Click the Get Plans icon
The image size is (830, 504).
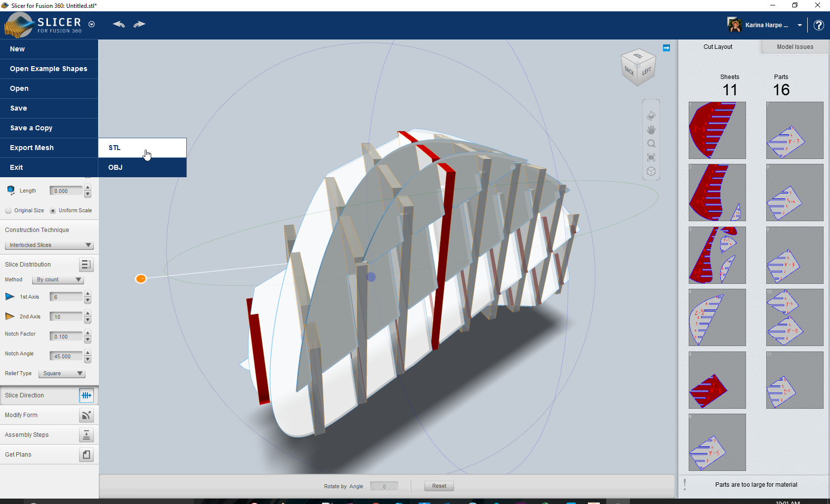pyautogui.click(x=86, y=455)
